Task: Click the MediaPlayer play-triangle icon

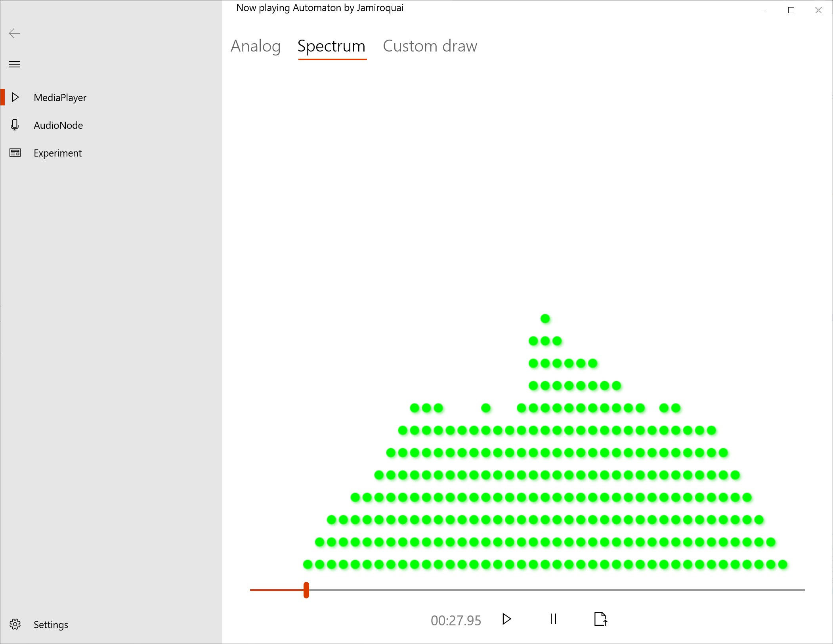Action: pos(15,97)
